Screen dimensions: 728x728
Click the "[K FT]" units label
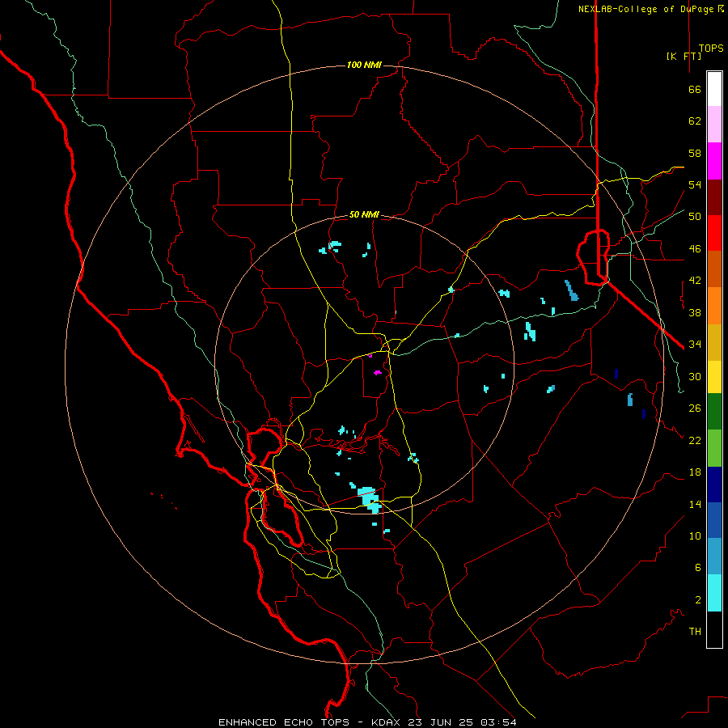684,56
